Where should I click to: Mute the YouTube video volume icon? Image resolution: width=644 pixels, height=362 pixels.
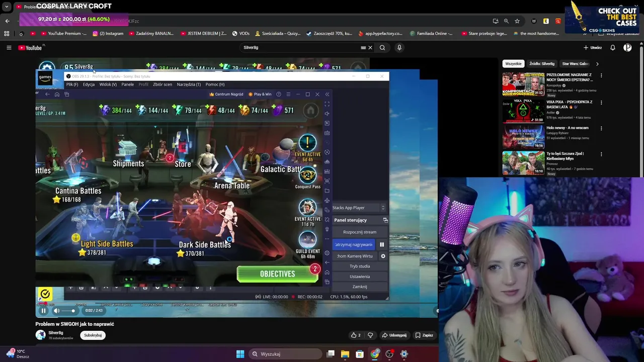coord(56,311)
